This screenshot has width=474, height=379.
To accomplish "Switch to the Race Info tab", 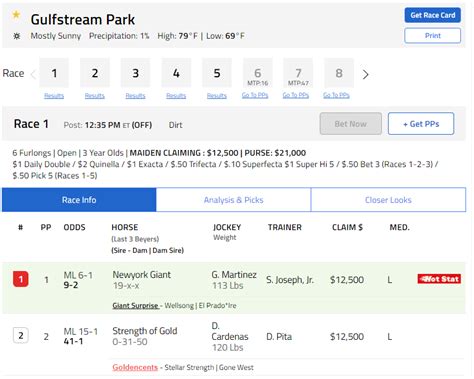I will 79,200.
